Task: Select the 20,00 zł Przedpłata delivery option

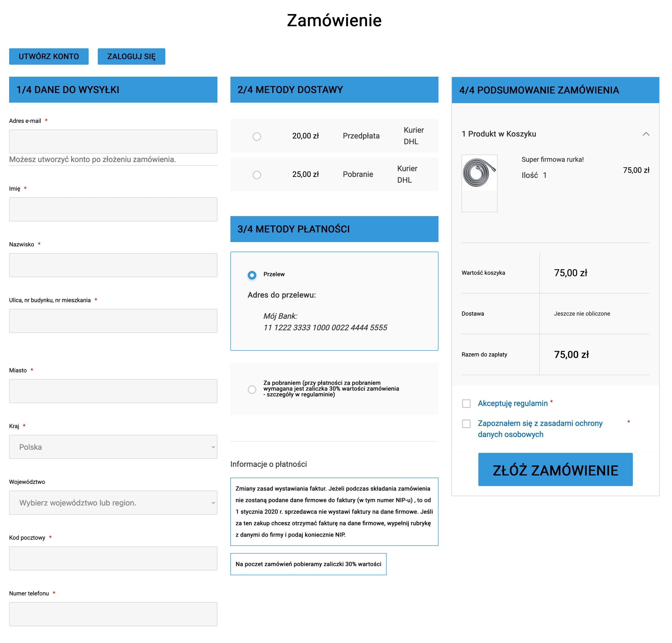Action: coord(257,136)
